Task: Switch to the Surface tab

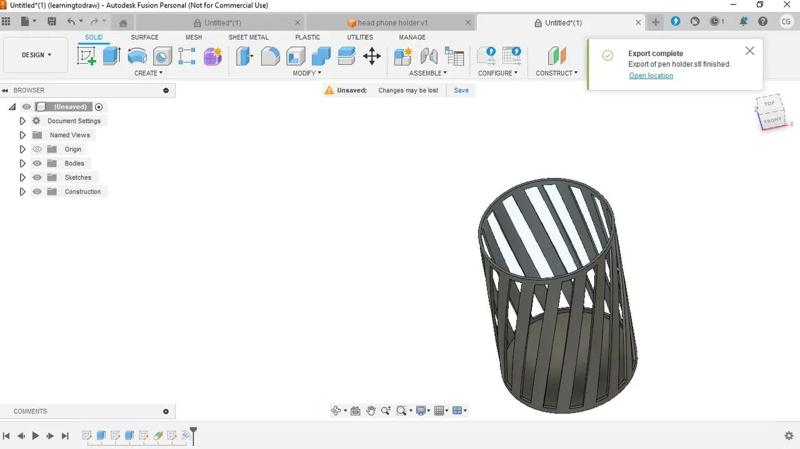Action: 144,37
